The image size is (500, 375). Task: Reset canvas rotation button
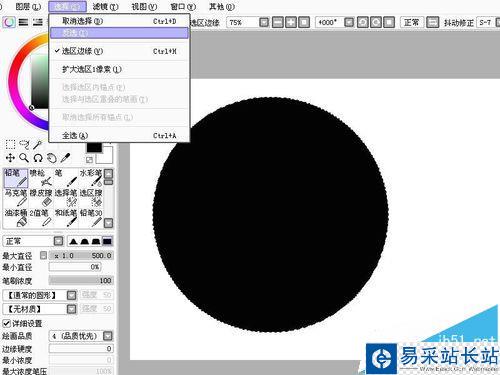click(x=389, y=22)
